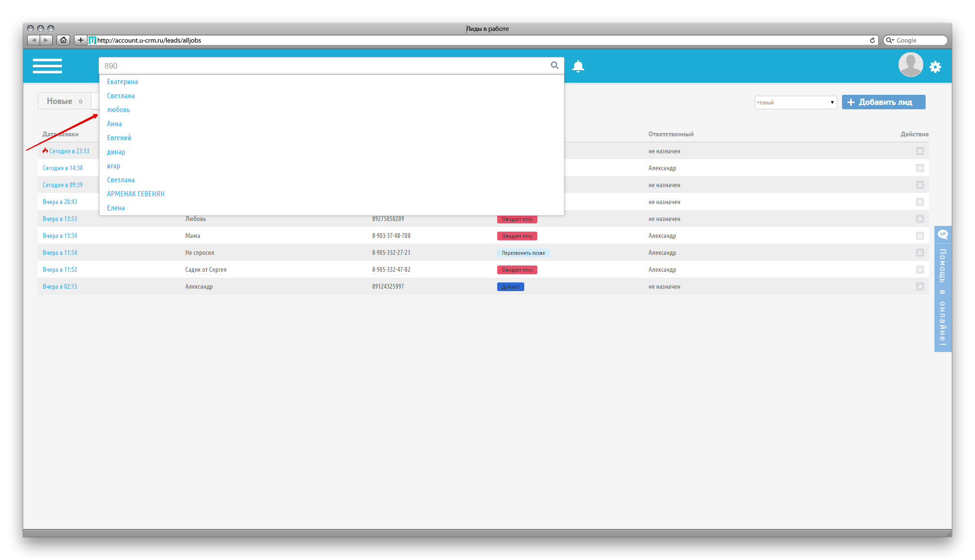
Task: Open lead dated Сегодня в 09:39
Action: pyautogui.click(x=62, y=185)
